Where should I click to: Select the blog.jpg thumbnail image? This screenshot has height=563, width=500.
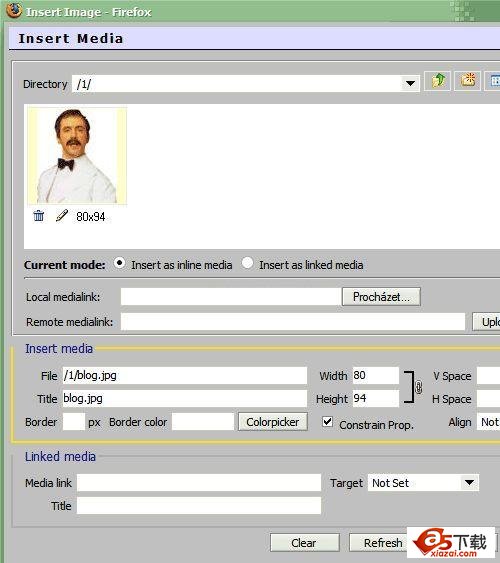pyautogui.click(x=77, y=156)
